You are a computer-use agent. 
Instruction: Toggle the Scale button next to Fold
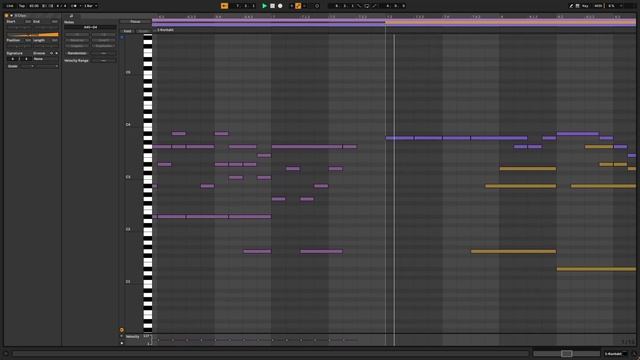point(143,31)
